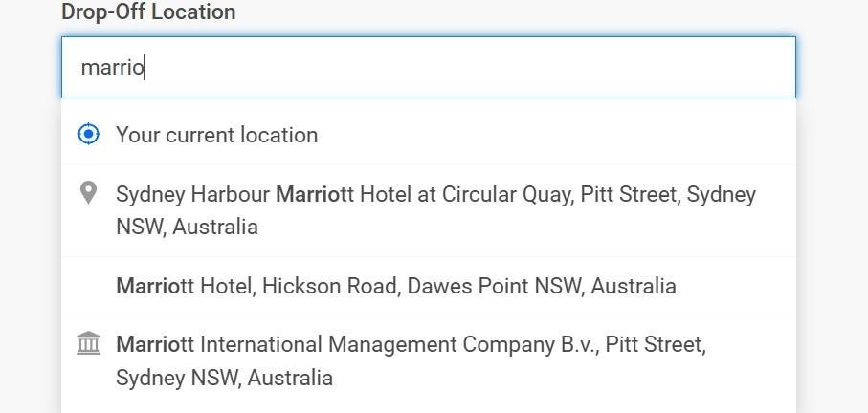Select Marriott International Management Company B.v. suggestion
This screenshot has width=868, height=413.
click(x=429, y=361)
